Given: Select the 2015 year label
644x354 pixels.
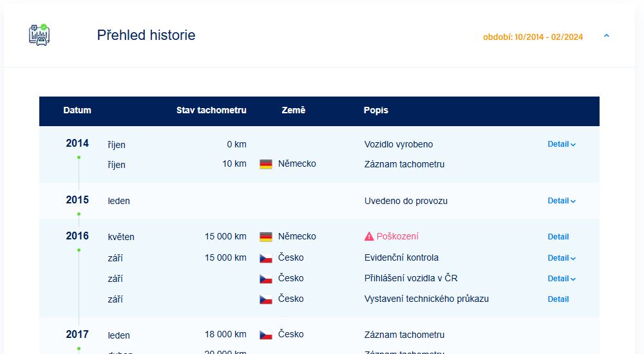Looking at the screenshot, I should 77,200.
